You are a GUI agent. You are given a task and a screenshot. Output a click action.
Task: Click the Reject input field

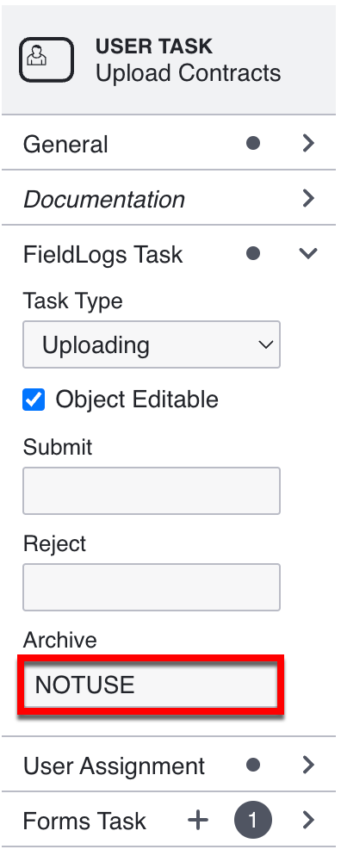click(x=152, y=587)
